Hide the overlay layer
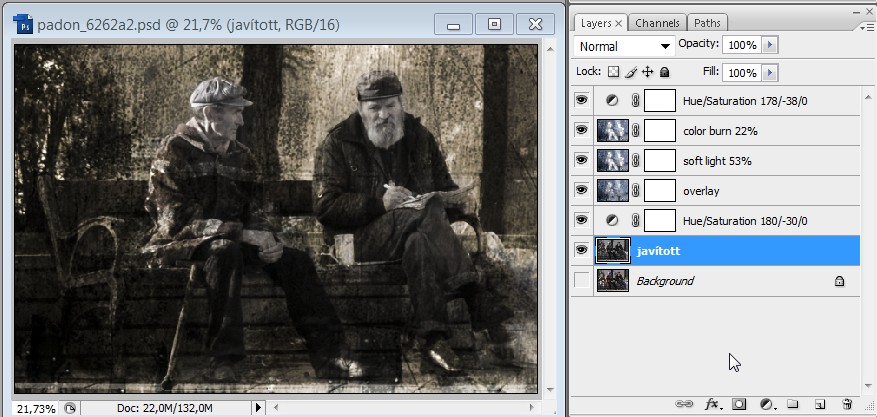This screenshot has height=417, width=877. (582, 191)
